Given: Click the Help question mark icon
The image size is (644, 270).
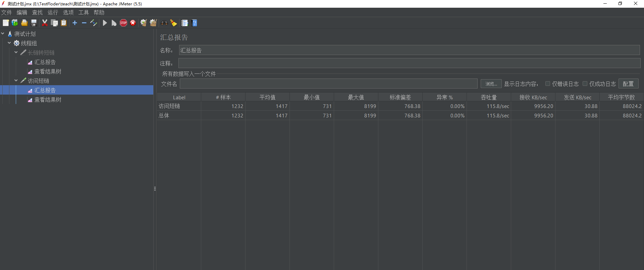Looking at the screenshot, I should pos(195,23).
